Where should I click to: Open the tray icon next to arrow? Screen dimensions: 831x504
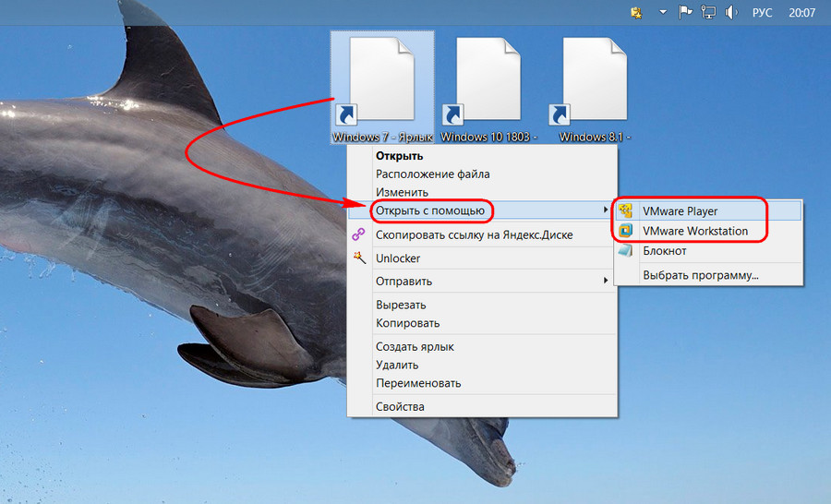(636, 12)
